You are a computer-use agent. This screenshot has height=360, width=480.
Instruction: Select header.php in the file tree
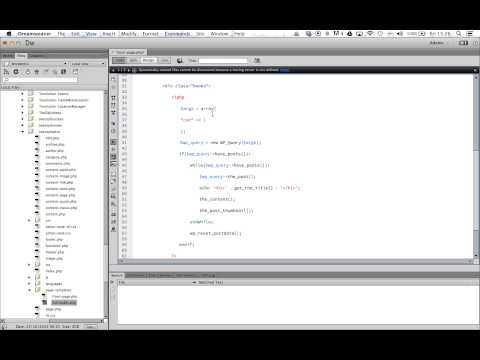(x=54, y=252)
